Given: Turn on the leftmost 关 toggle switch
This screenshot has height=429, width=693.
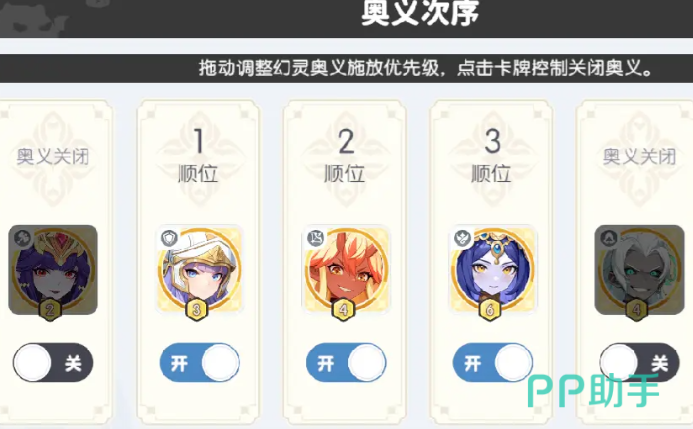Looking at the screenshot, I should (x=53, y=363).
